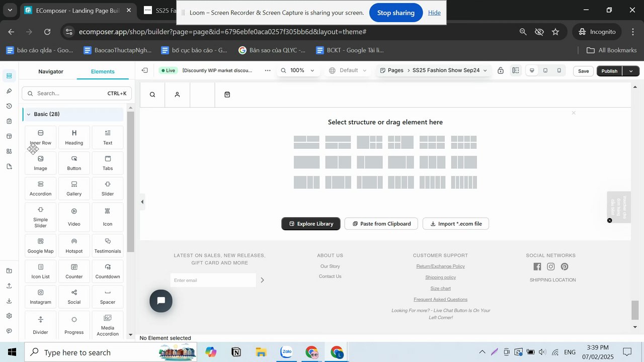Viewport: 644px width, 362px height.
Task: Switch to tablet device view
Action: (545, 71)
